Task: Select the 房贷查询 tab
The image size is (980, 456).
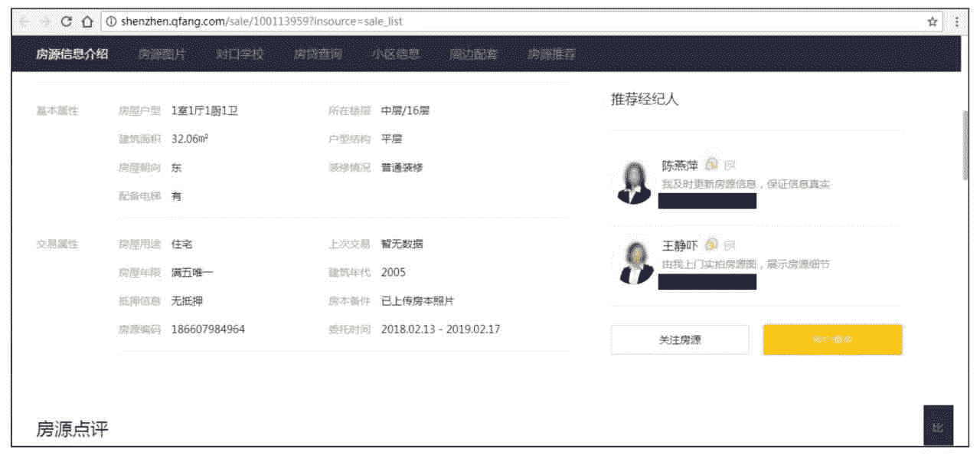Action: [x=318, y=54]
